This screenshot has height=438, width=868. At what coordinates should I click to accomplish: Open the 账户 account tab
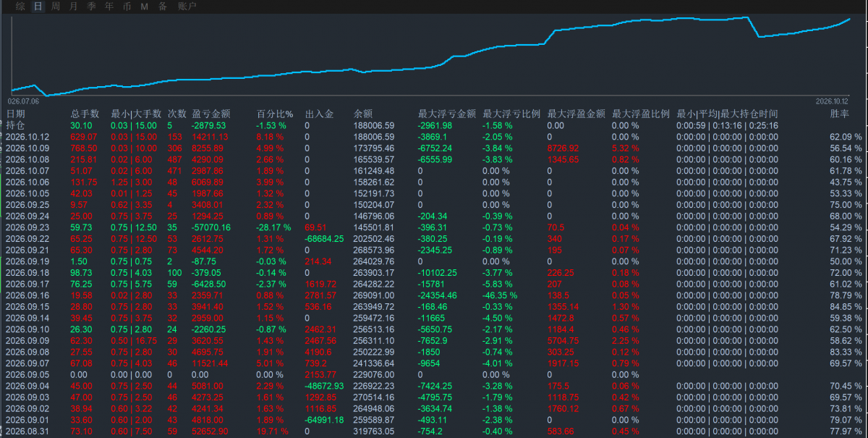pos(187,7)
